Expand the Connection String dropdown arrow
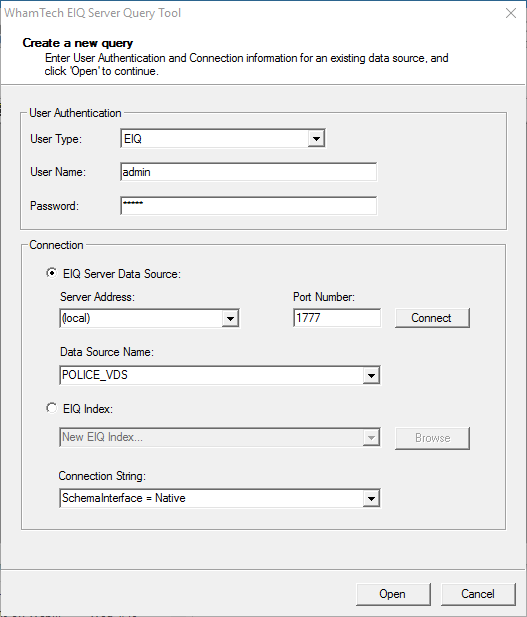527x617 pixels. click(x=371, y=499)
